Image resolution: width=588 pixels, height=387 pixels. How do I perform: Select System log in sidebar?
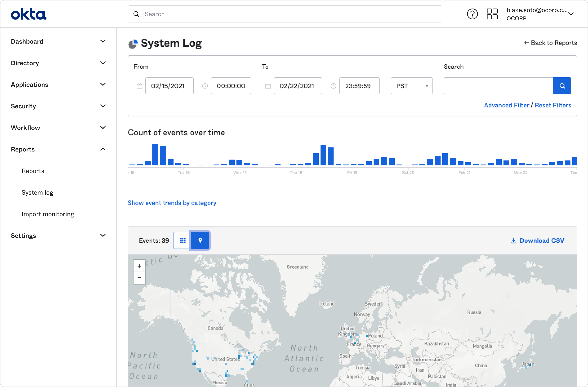[x=38, y=192]
